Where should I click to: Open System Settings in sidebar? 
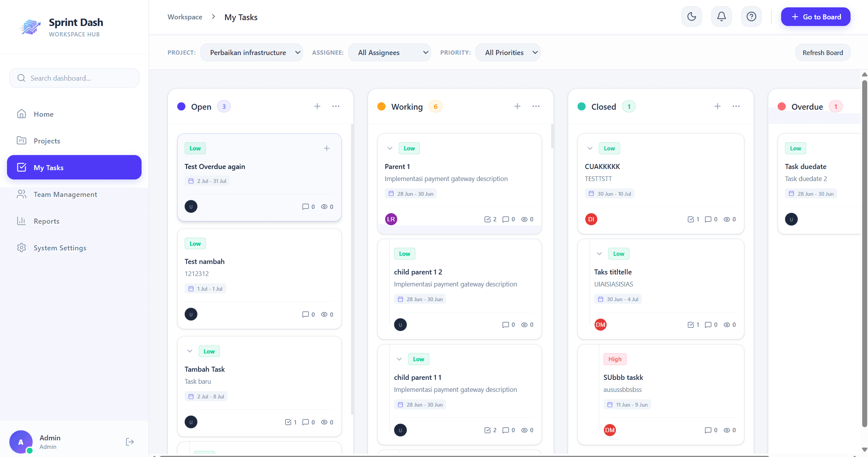[74, 248]
